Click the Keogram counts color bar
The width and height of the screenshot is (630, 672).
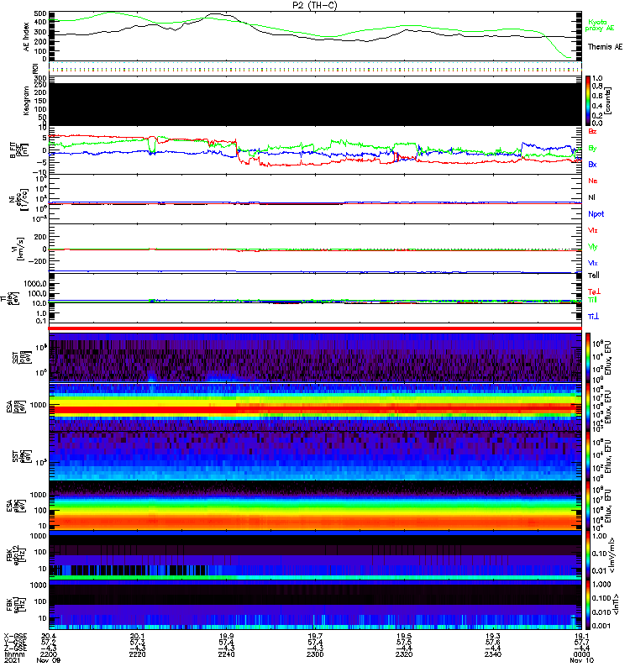tap(588, 101)
